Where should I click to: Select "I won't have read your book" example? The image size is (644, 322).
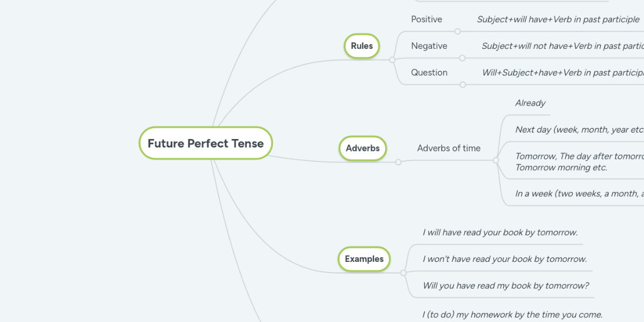(504, 259)
